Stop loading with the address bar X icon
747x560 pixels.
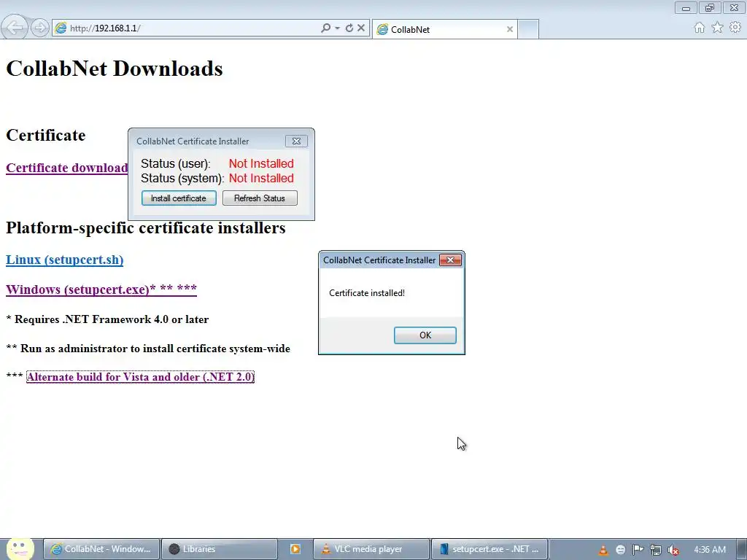pos(361,28)
